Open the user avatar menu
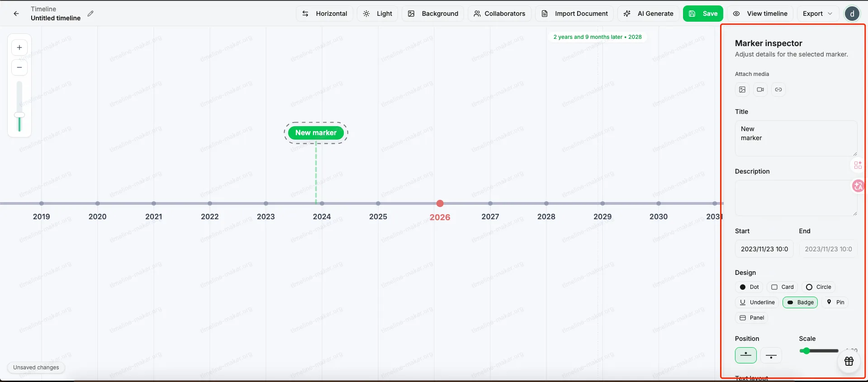The height and width of the screenshot is (382, 868). pyautogui.click(x=852, y=14)
